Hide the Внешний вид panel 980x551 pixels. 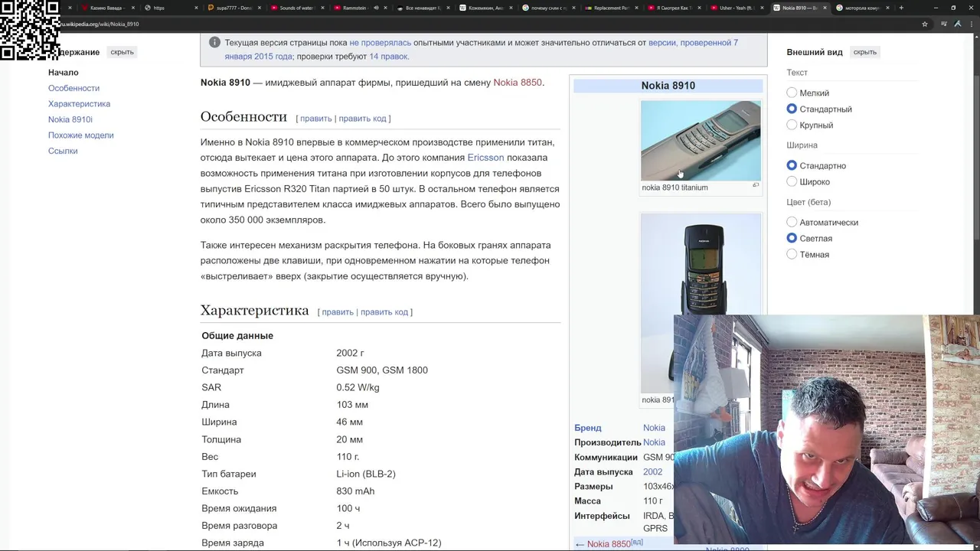tap(864, 52)
